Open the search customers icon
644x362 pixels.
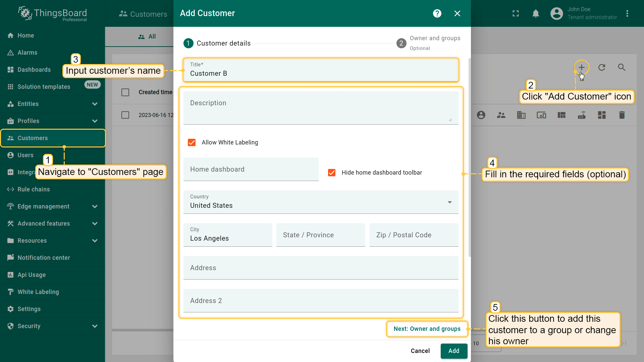(622, 67)
